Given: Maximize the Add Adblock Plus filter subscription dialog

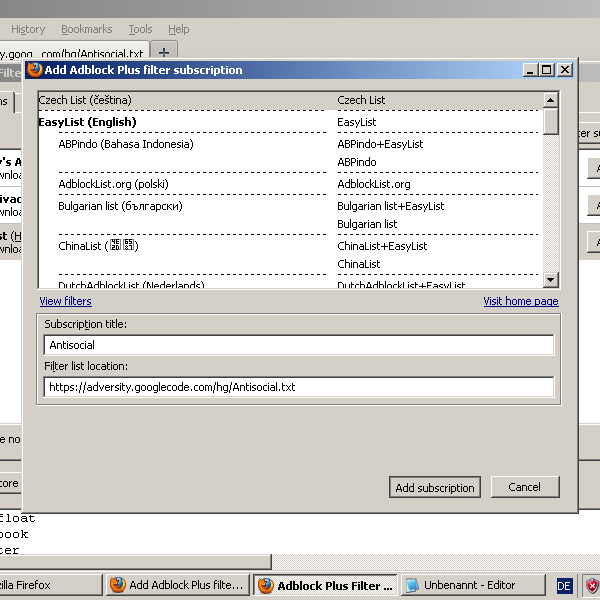Looking at the screenshot, I should click(547, 70).
